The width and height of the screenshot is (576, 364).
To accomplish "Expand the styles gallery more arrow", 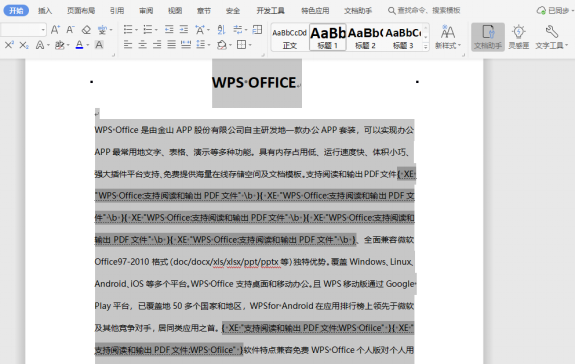I will [426, 47].
